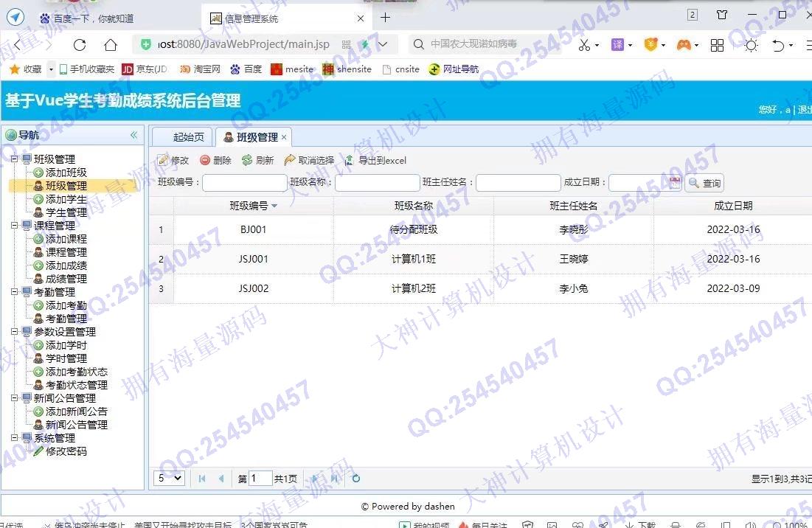This screenshot has width=812, height=528.
Task: Select table cell BJ001
Action: click(x=253, y=229)
